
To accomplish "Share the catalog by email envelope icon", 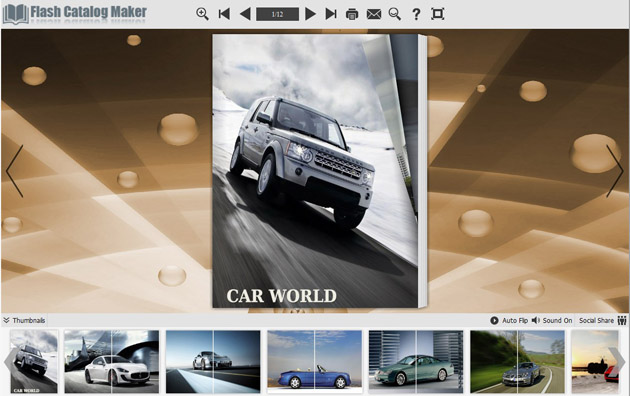I will tap(374, 14).
